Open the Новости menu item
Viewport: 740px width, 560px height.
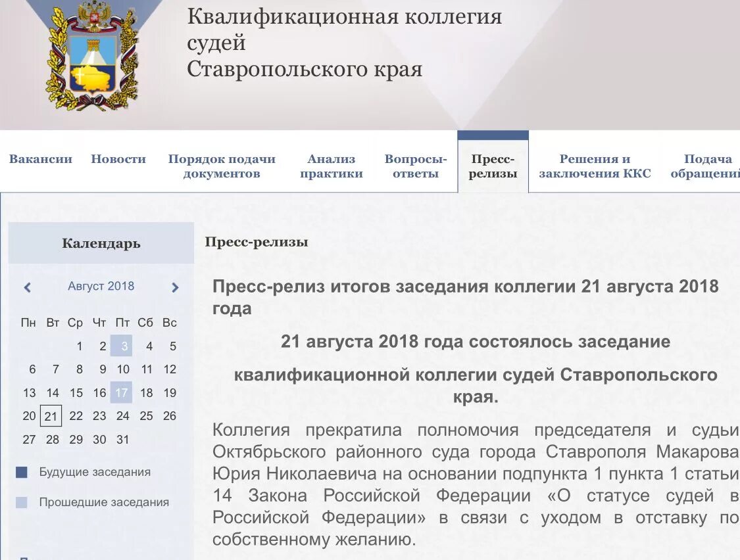[x=118, y=159]
